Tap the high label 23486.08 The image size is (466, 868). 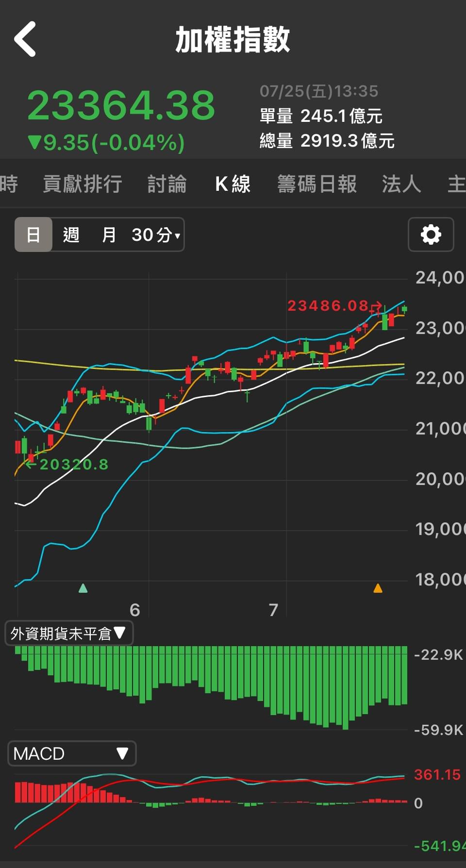click(328, 305)
